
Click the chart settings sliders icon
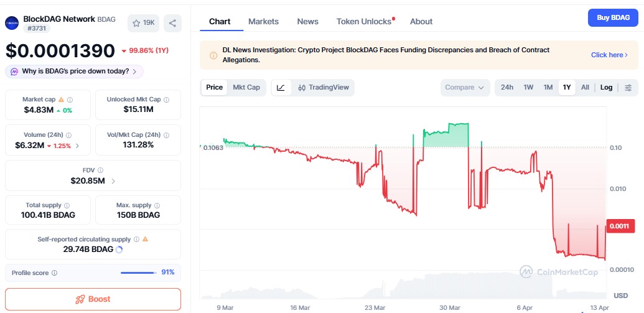click(x=628, y=88)
